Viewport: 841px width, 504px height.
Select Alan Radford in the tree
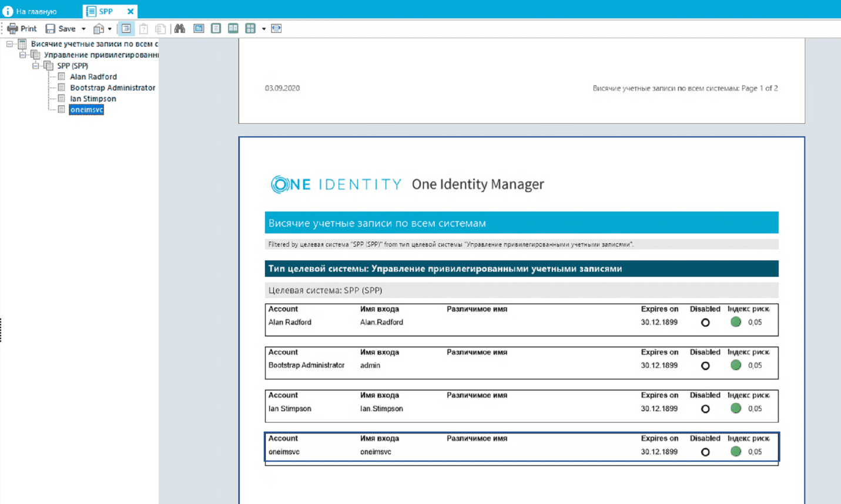(93, 77)
